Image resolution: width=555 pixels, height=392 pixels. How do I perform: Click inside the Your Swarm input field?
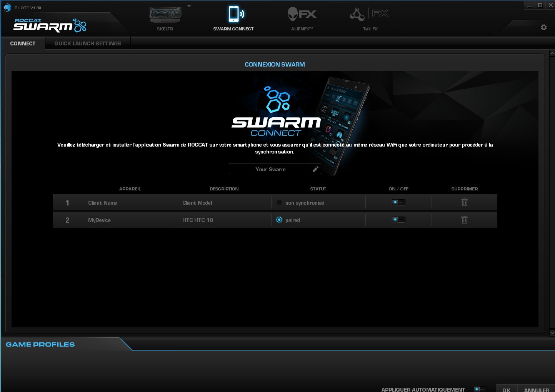point(271,169)
